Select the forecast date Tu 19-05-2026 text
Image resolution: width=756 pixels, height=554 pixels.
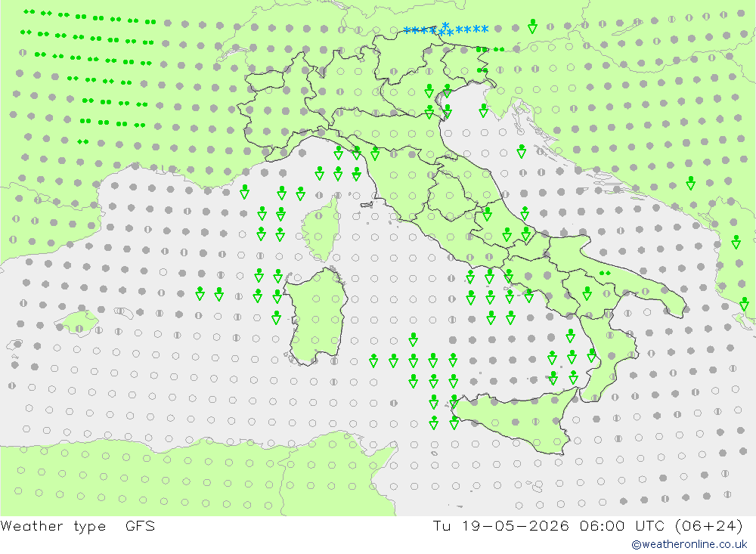(x=500, y=526)
